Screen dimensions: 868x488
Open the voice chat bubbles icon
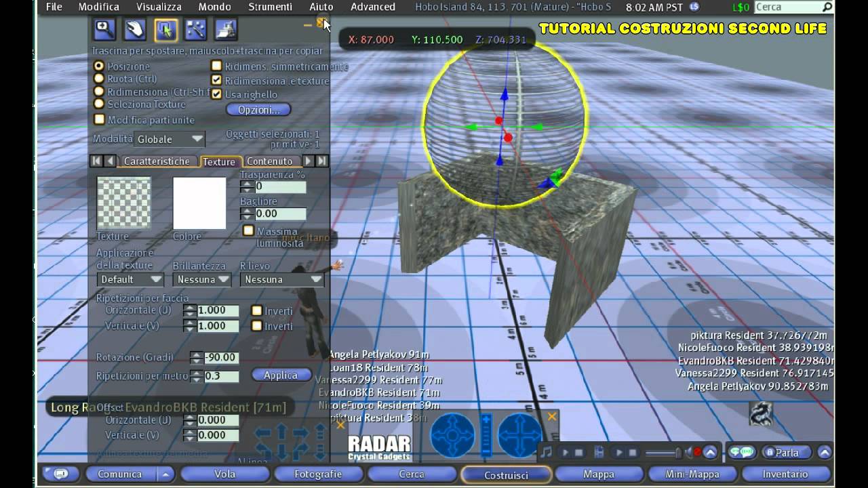click(x=742, y=452)
